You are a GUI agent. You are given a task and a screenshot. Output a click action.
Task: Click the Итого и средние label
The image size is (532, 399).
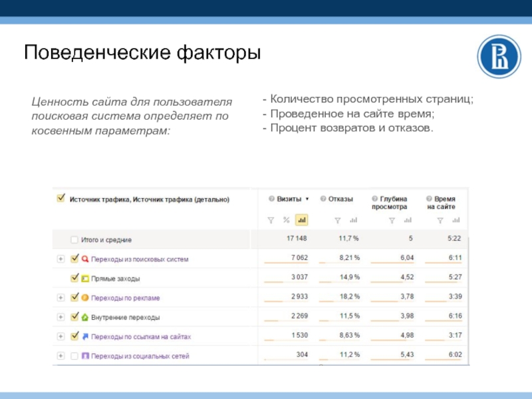point(106,240)
